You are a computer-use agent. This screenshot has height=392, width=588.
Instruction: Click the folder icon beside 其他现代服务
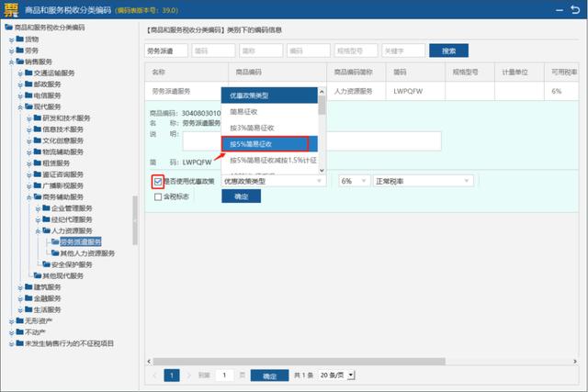pyautogui.click(x=38, y=275)
